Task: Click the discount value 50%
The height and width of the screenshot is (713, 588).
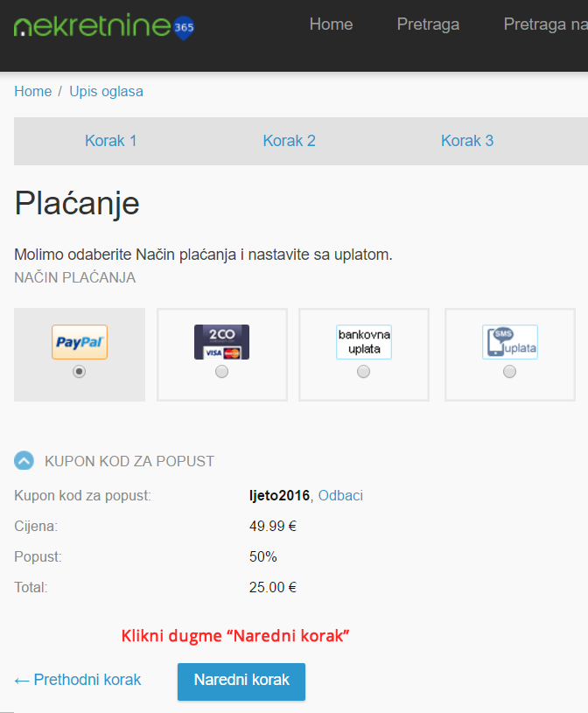Action: click(x=262, y=556)
